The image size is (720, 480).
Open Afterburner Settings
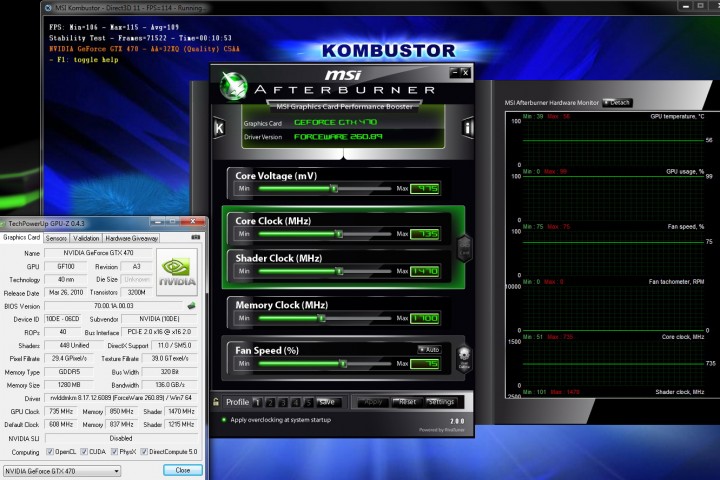(x=441, y=402)
